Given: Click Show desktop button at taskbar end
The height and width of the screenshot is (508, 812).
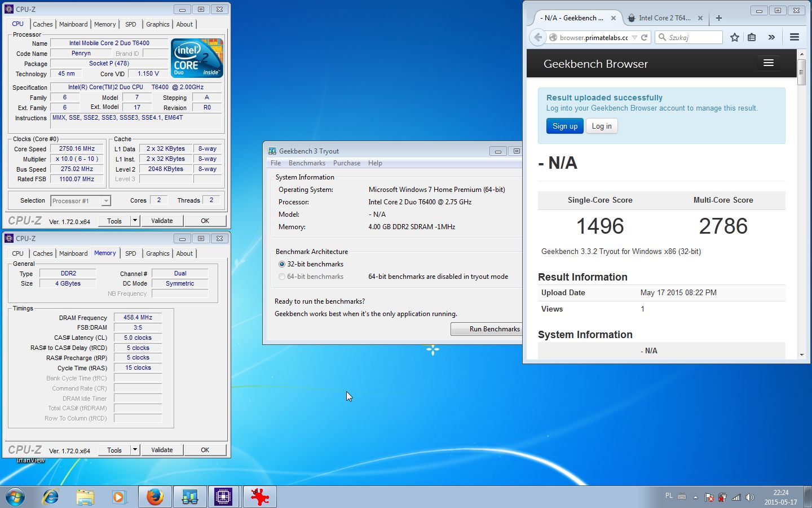Looking at the screenshot, I should [x=807, y=497].
